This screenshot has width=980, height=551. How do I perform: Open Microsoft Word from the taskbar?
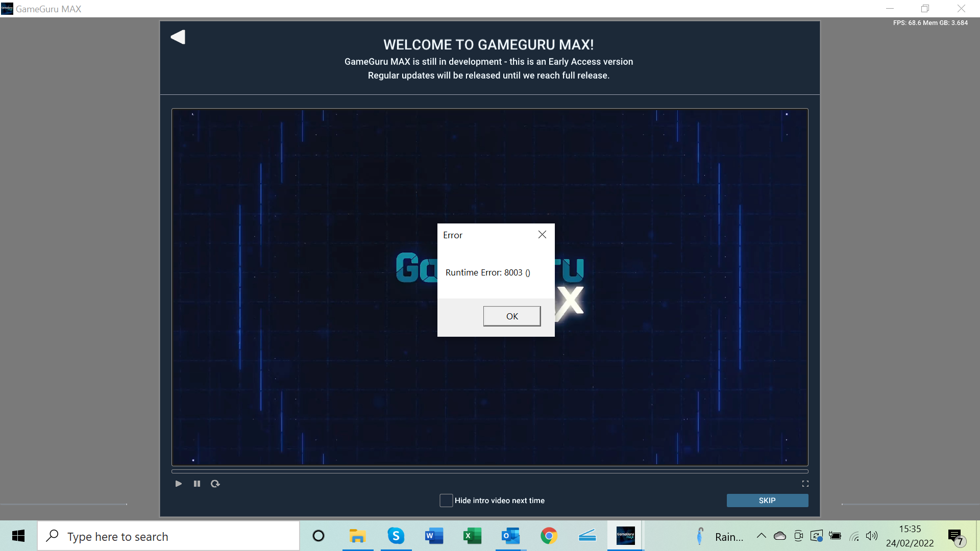click(434, 536)
